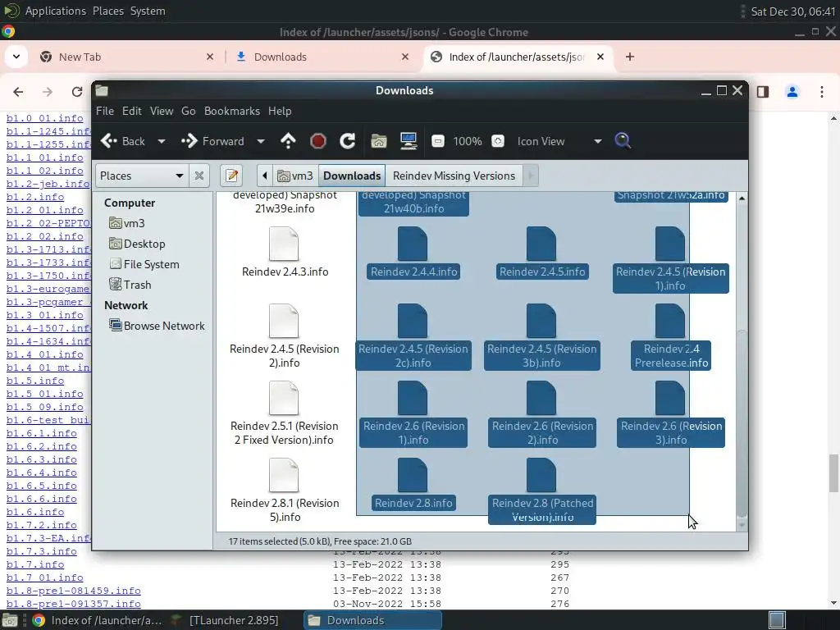Click the Forward button in the Downloads window

(x=212, y=141)
